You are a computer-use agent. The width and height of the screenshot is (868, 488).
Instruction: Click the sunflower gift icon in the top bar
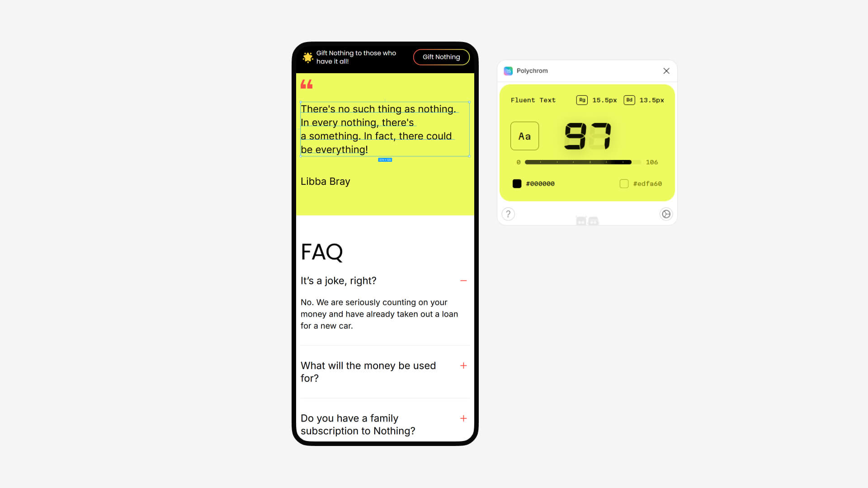pos(308,57)
